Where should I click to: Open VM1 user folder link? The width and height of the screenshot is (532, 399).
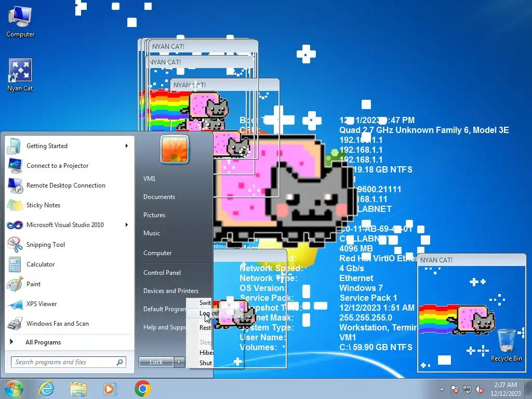tap(149, 179)
